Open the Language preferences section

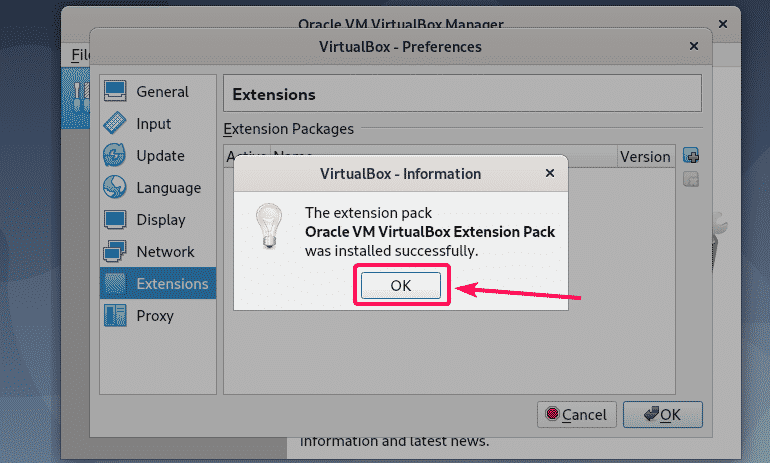tap(167, 188)
